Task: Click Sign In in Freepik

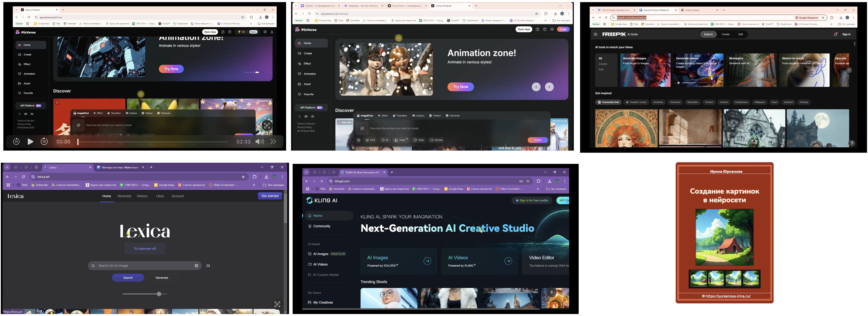Action: pyautogui.click(x=846, y=34)
